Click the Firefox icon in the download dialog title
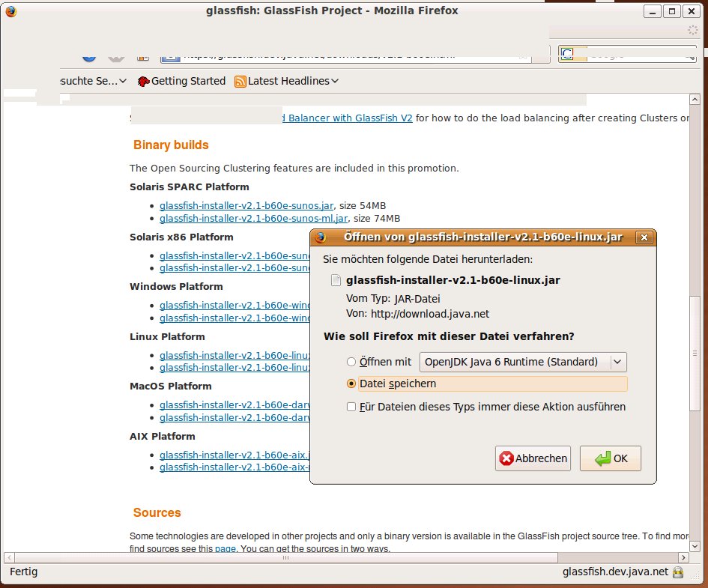 coord(321,237)
